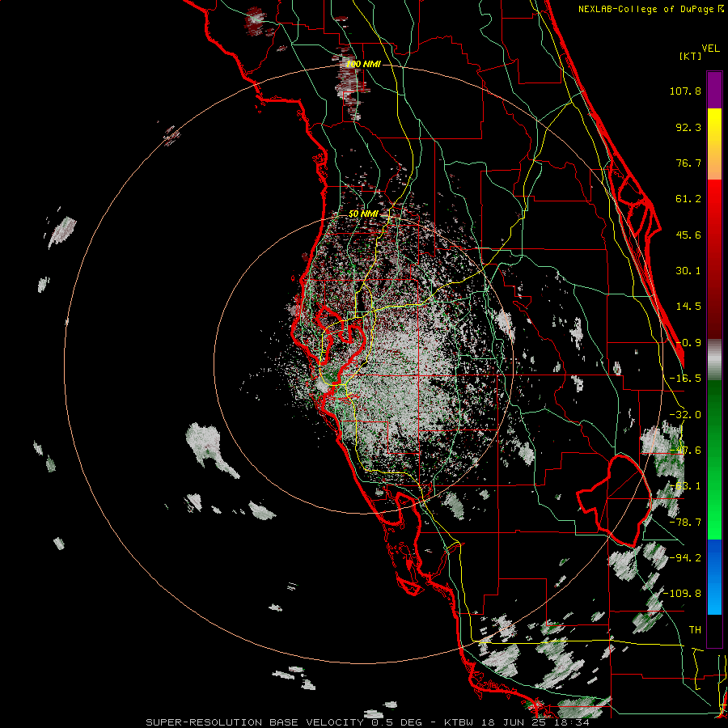
Task: Select the -16.5 velocity scale value
Action: [685, 379]
